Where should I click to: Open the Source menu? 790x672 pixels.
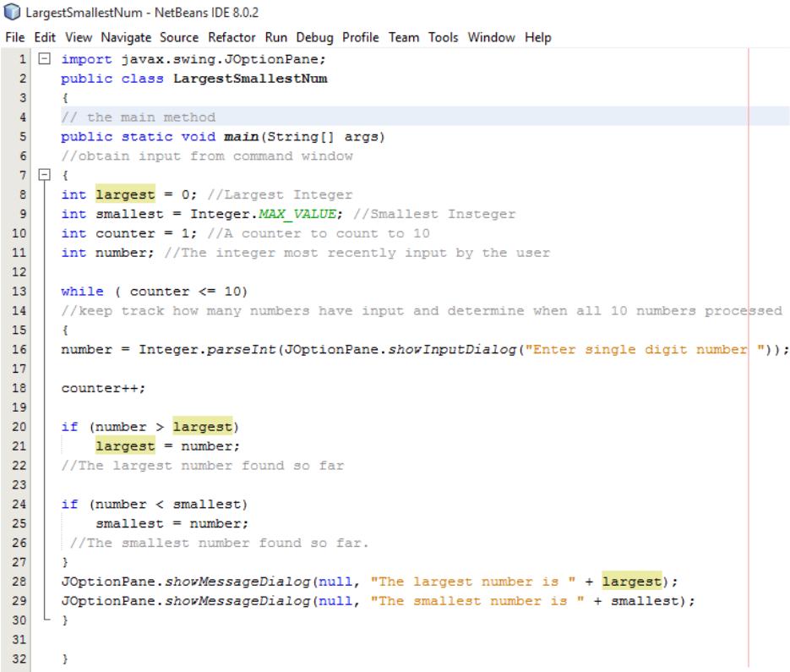pos(179,37)
